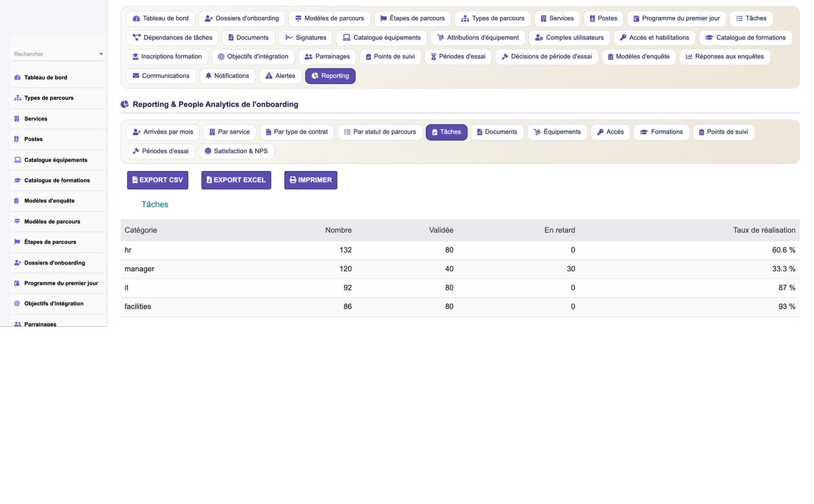This screenshot has width=814, height=504.
Task: Select the Tâches report sub-tab
Action: pos(446,132)
